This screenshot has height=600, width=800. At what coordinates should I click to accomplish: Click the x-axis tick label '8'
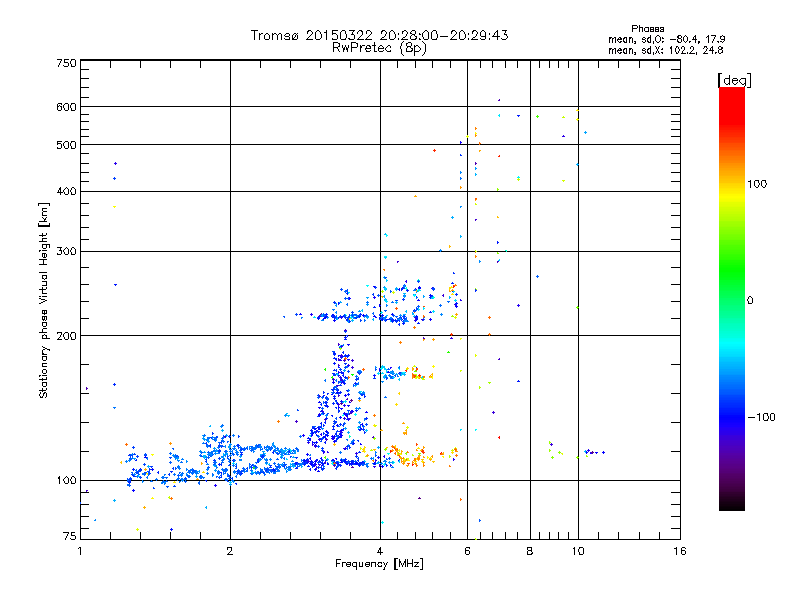tap(530, 551)
